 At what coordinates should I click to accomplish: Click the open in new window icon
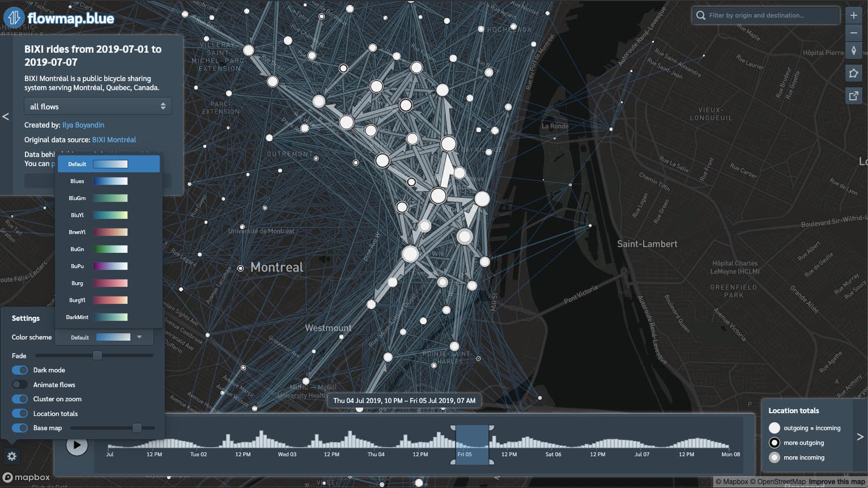point(853,95)
